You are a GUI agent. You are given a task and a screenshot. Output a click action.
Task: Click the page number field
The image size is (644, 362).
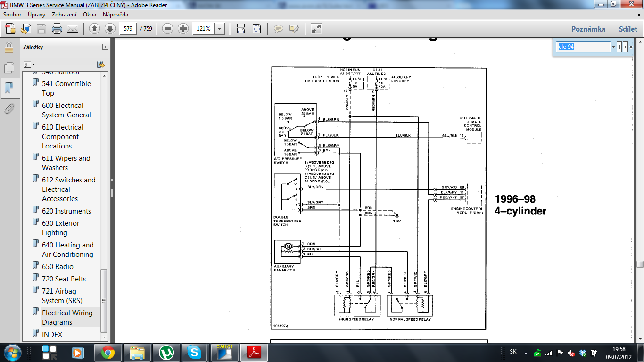128,29
